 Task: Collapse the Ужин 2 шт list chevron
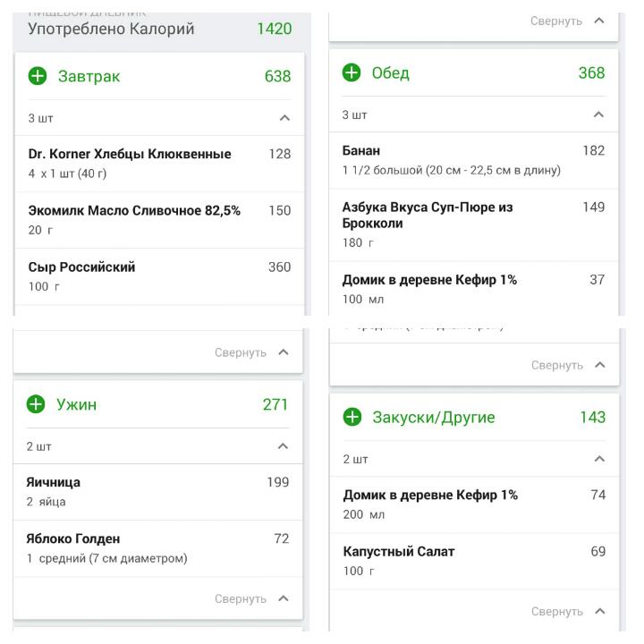(x=283, y=446)
